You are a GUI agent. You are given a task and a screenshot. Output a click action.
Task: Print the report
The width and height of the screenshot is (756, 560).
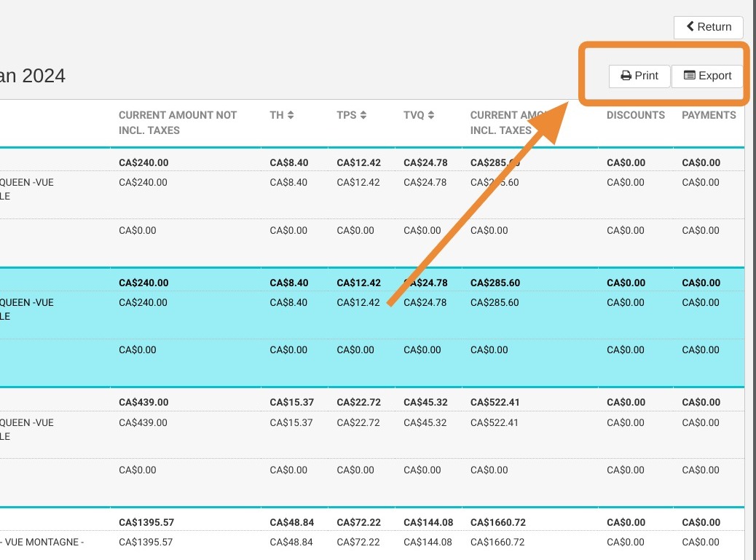tap(639, 76)
